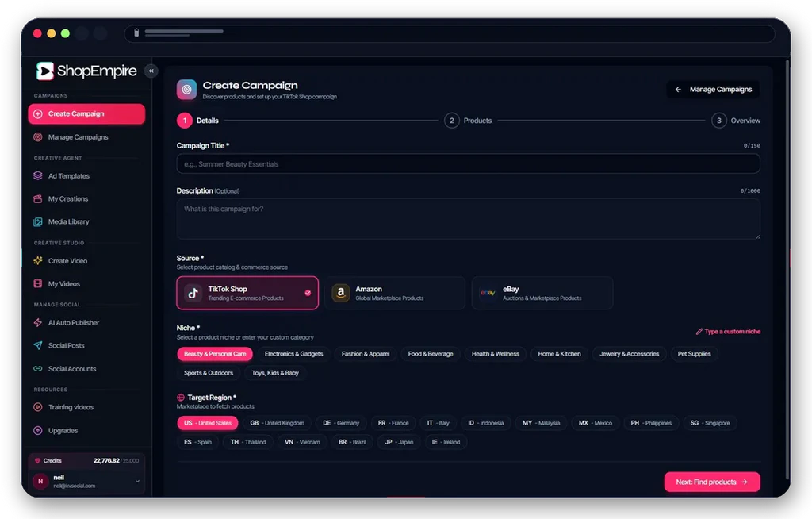Select Amazon as product source
812x519 pixels.
tap(395, 293)
